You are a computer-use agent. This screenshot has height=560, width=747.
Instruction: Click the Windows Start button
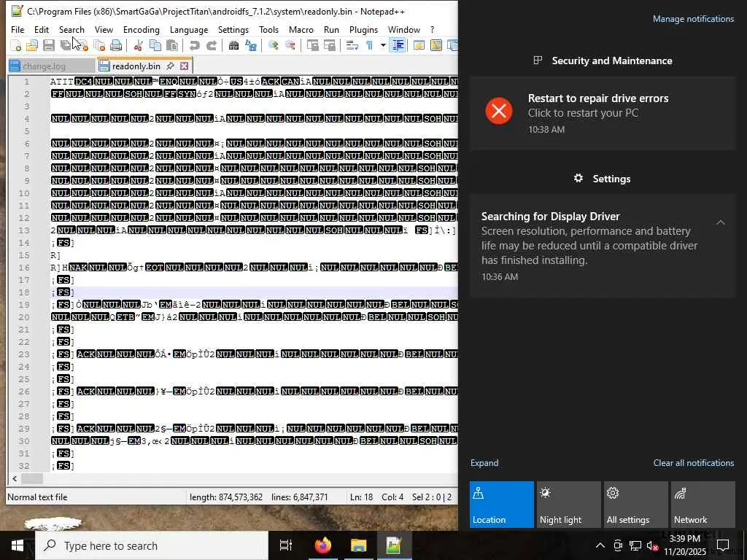coord(18,545)
